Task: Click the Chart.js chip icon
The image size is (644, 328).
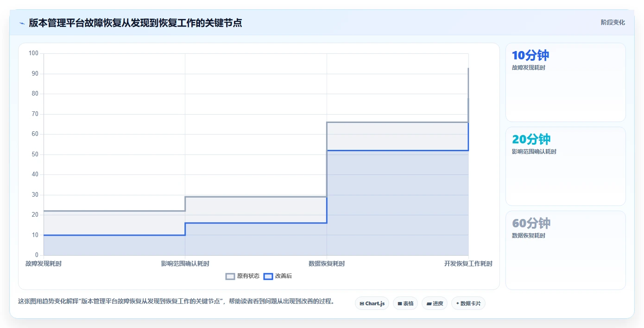Action: pyautogui.click(x=362, y=304)
